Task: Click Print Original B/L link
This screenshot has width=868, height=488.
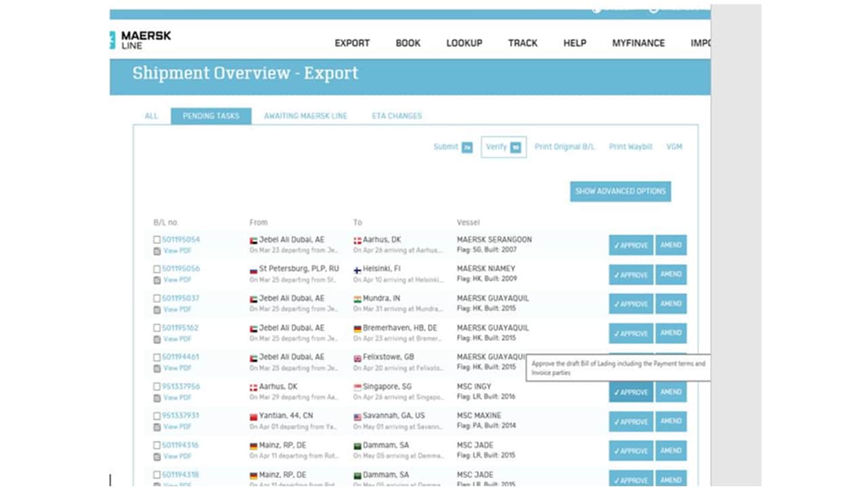Action: pos(564,147)
